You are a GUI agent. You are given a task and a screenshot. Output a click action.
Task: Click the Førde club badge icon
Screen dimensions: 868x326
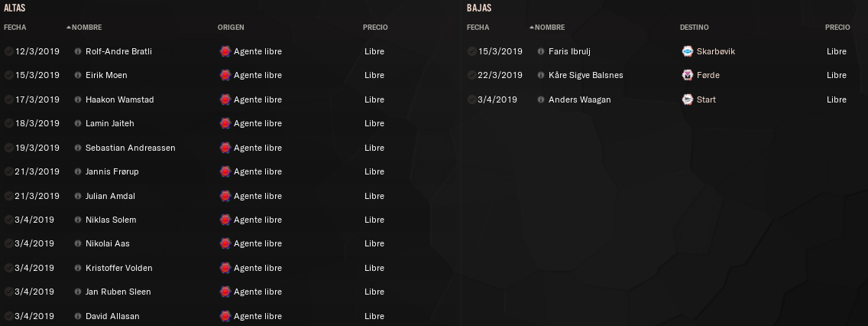(x=688, y=75)
